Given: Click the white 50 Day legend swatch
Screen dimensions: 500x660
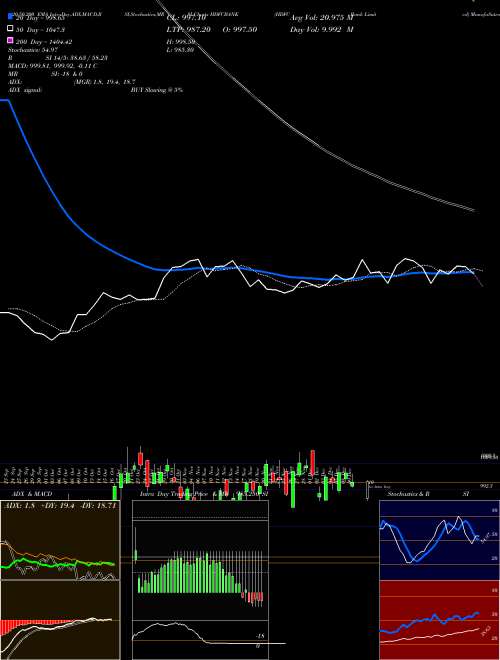Looking at the screenshot, I should coord(10,29).
